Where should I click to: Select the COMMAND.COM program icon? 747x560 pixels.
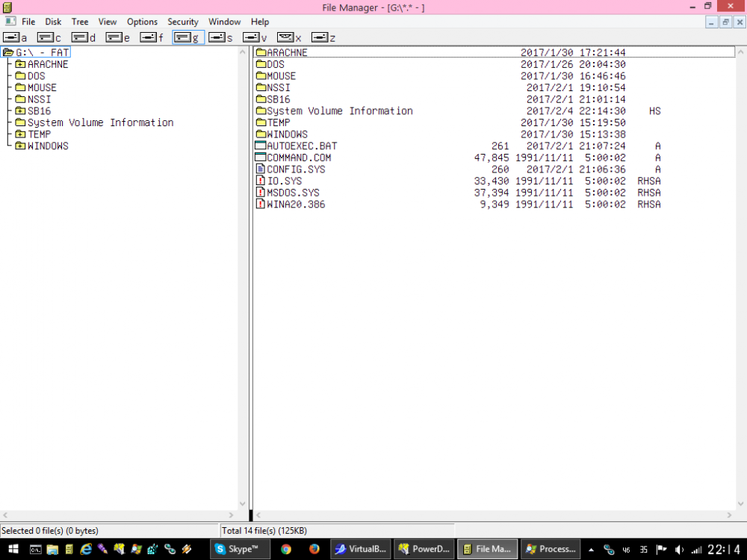(261, 158)
